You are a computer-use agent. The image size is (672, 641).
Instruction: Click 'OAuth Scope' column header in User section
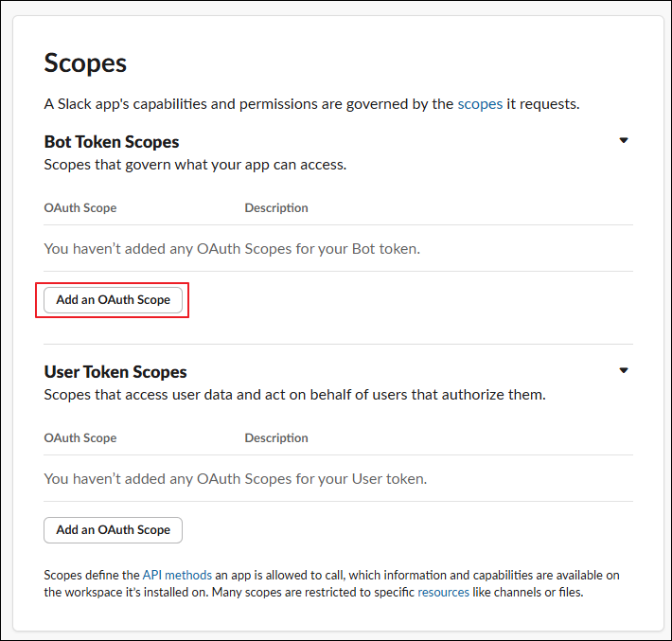pos(80,437)
